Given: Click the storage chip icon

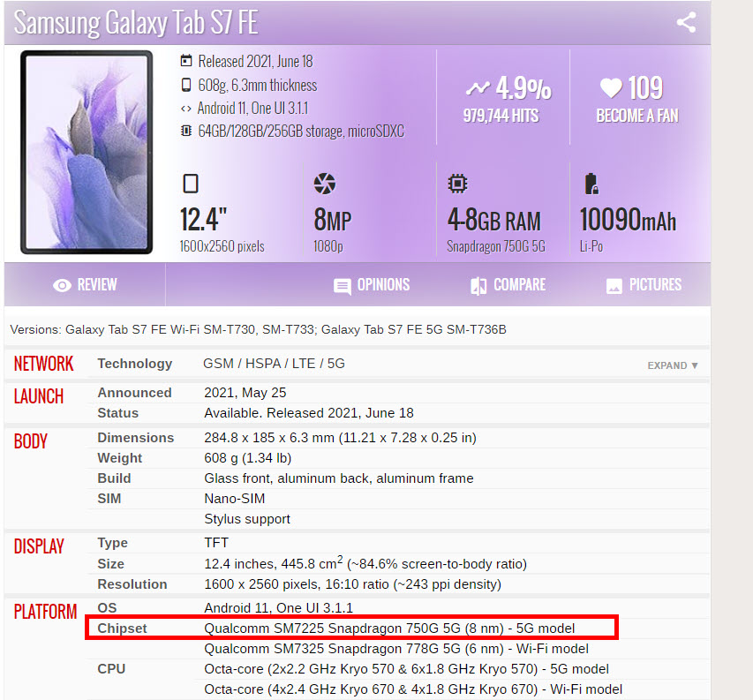Looking at the screenshot, I should (x=186, y=131).
